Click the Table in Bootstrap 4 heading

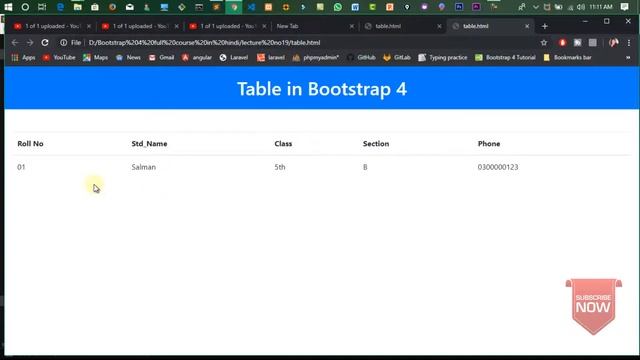coord(322,89)
